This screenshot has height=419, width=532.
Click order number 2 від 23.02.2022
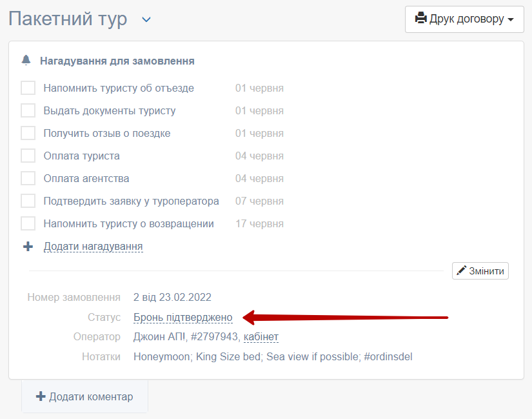point(172,298)
